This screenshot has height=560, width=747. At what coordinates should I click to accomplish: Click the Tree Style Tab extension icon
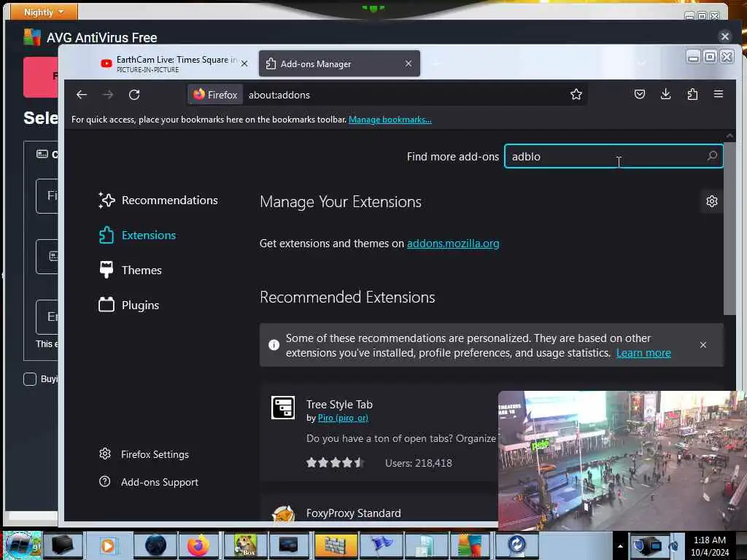283,408
